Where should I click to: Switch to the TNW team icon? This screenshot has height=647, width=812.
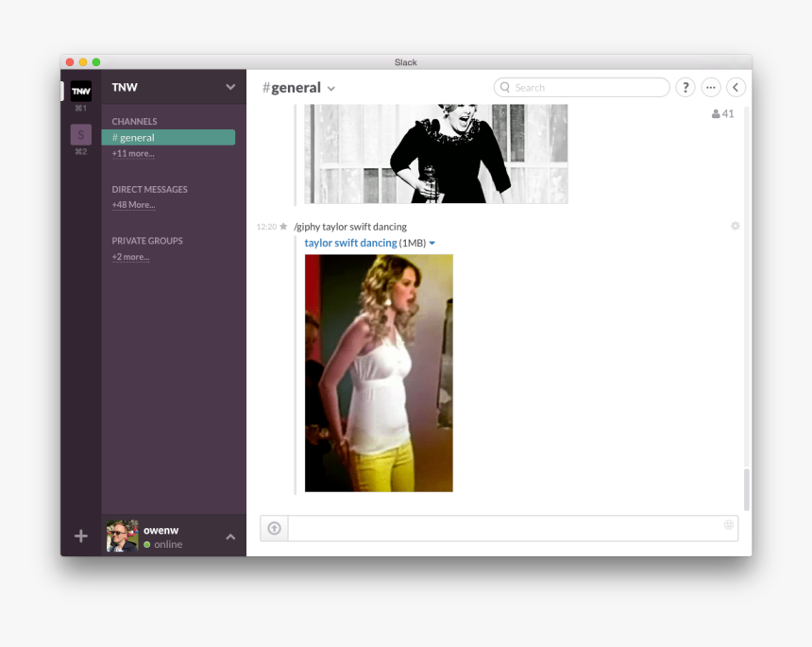(81, 92)
